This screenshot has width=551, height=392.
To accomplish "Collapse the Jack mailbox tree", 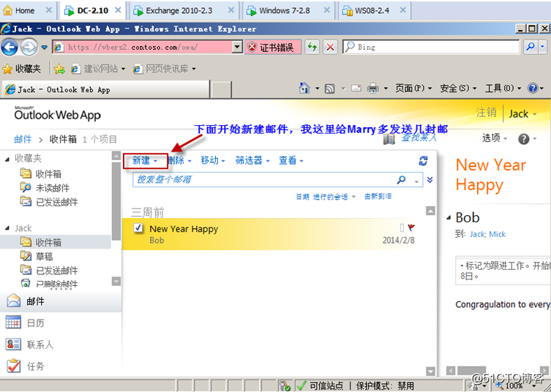I will coord(7,229).
